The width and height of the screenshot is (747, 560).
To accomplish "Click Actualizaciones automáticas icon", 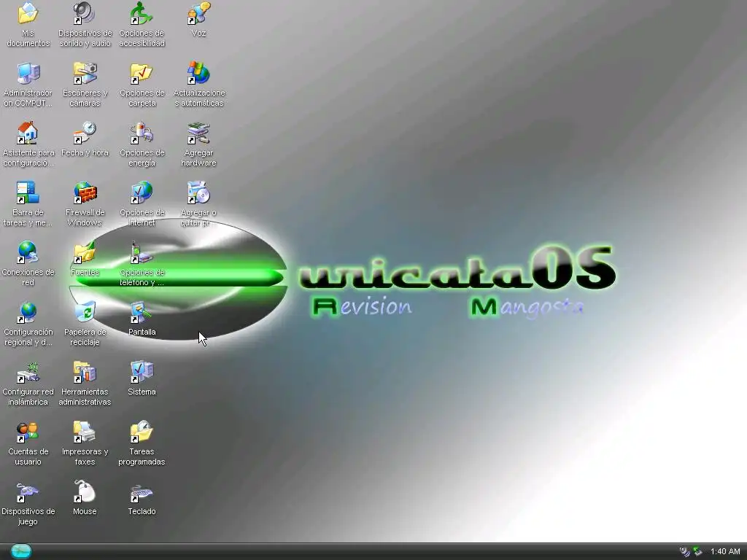I will point(198,74).
